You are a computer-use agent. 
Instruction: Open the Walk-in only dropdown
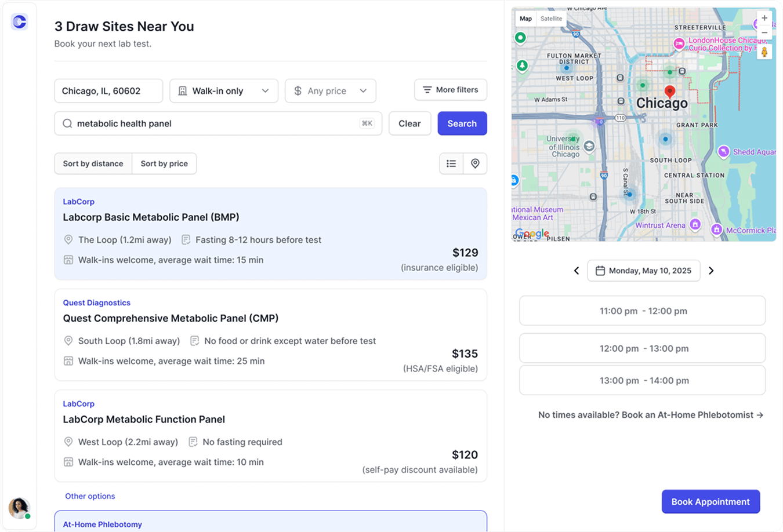coord(224,91)
